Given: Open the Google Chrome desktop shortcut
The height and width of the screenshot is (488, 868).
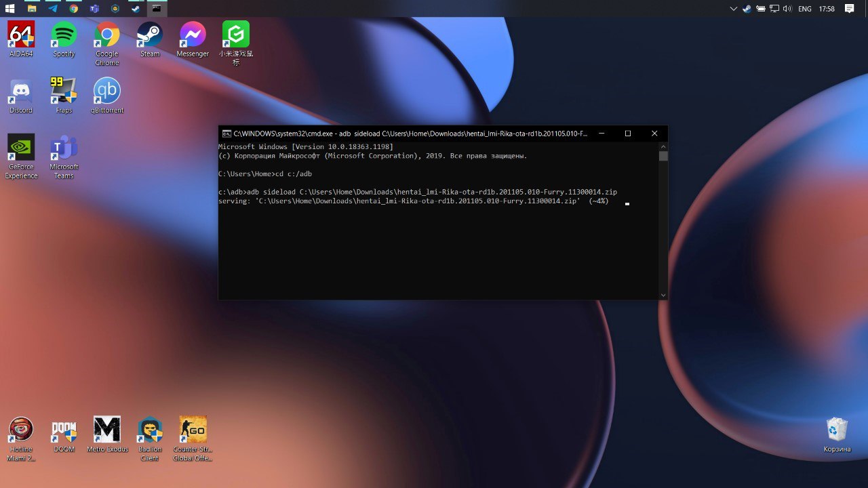Looking at the screenshot, I should [x=107, y=43].
